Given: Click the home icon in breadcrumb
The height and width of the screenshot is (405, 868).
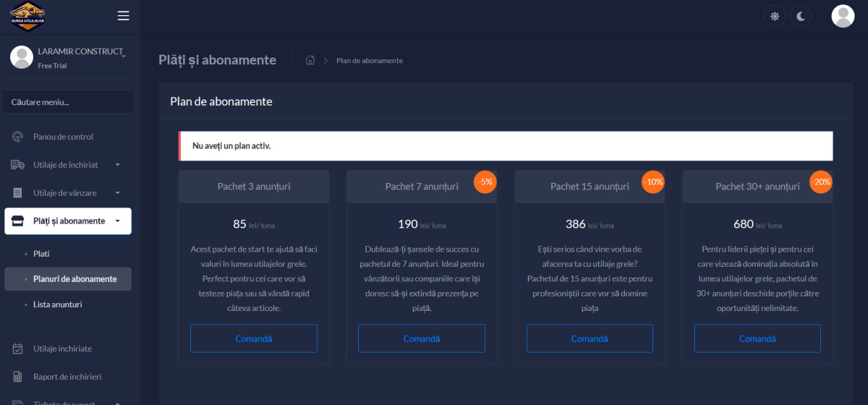Looking at the screenshot, I should pyautogui.click(x=310, y=60).
